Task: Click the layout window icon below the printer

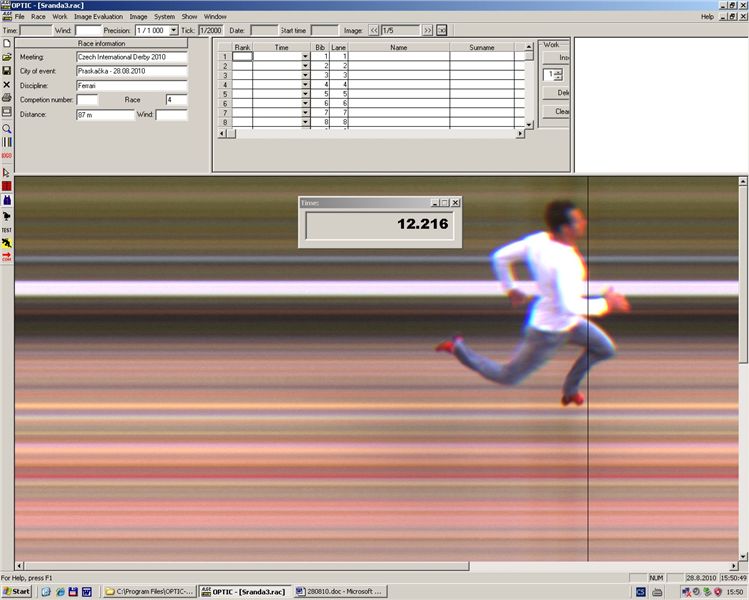Action: [7, 112]
